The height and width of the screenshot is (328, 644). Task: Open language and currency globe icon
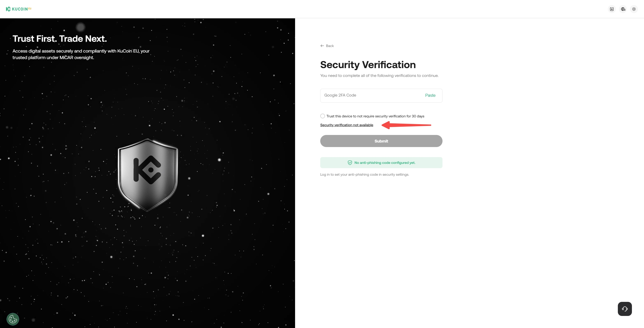(x=623, y=9)
